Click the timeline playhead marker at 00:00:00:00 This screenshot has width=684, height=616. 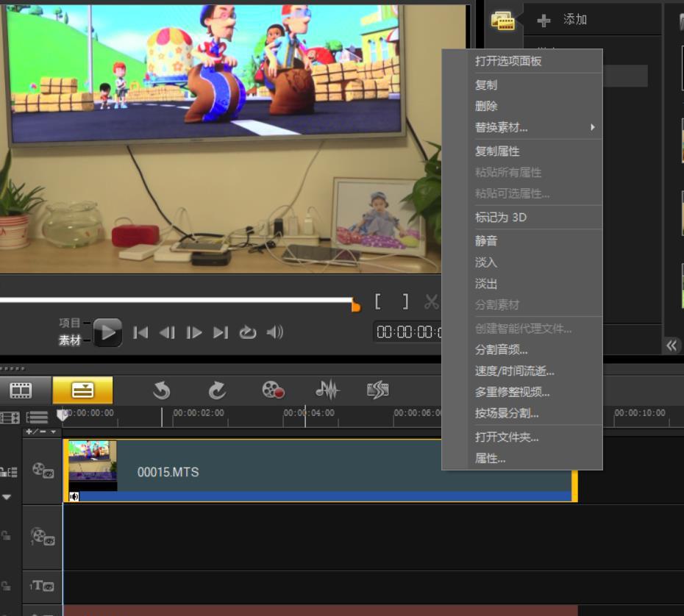click(x=63, y=415)
